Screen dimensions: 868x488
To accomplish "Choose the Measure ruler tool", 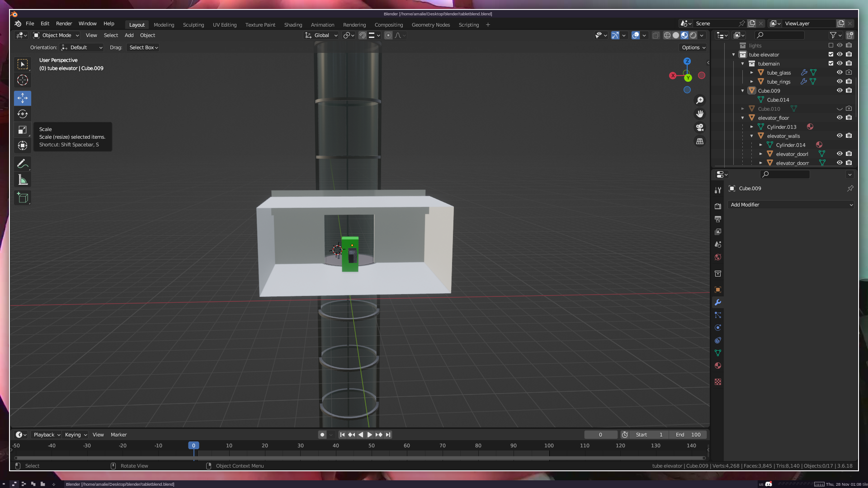I will pos(23,180).
